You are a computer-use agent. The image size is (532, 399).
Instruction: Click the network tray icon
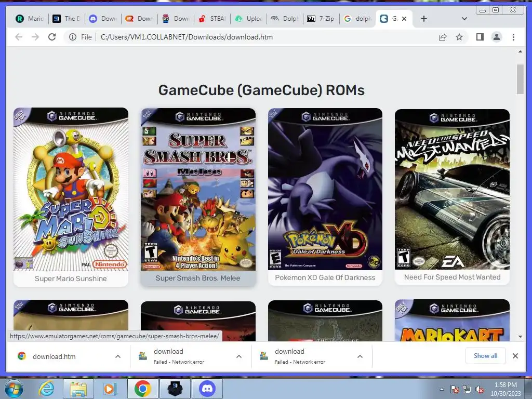(467, 389)
